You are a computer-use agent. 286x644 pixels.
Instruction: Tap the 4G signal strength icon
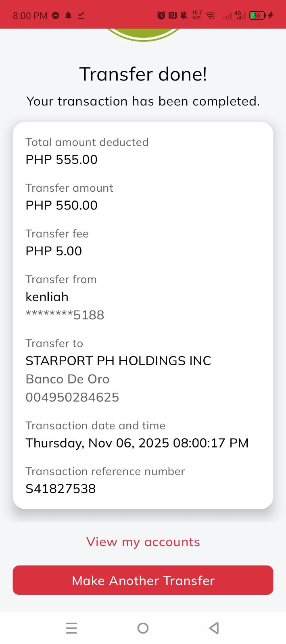[x=240, y=16]
